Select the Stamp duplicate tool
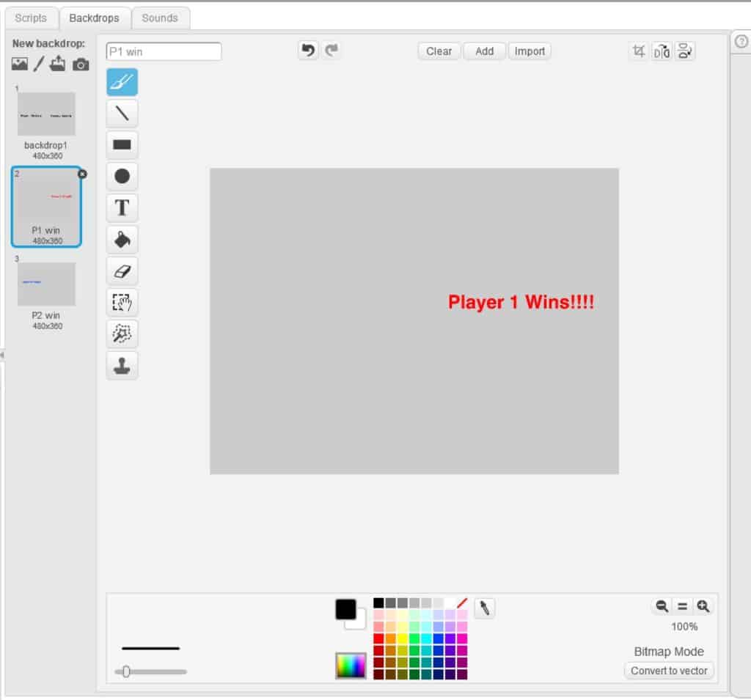 (122, 366)
